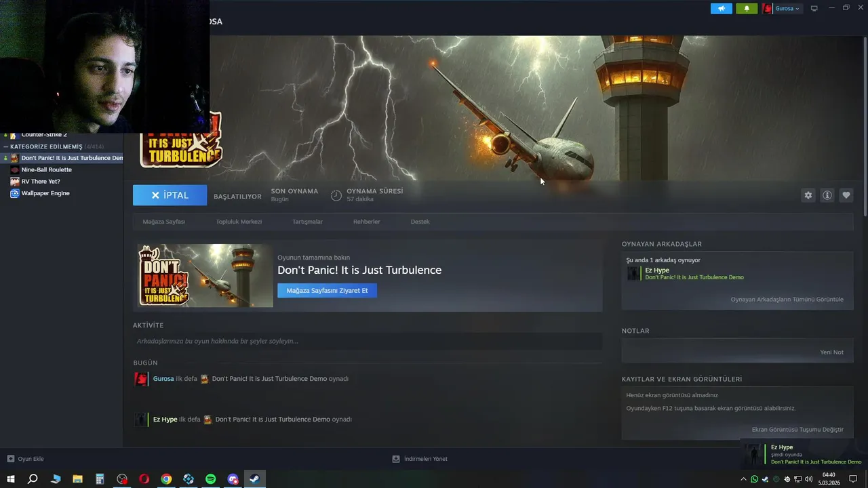Click Ekran Görüntüsü Tuşunu Değiştir

click(x=797, y=430)
